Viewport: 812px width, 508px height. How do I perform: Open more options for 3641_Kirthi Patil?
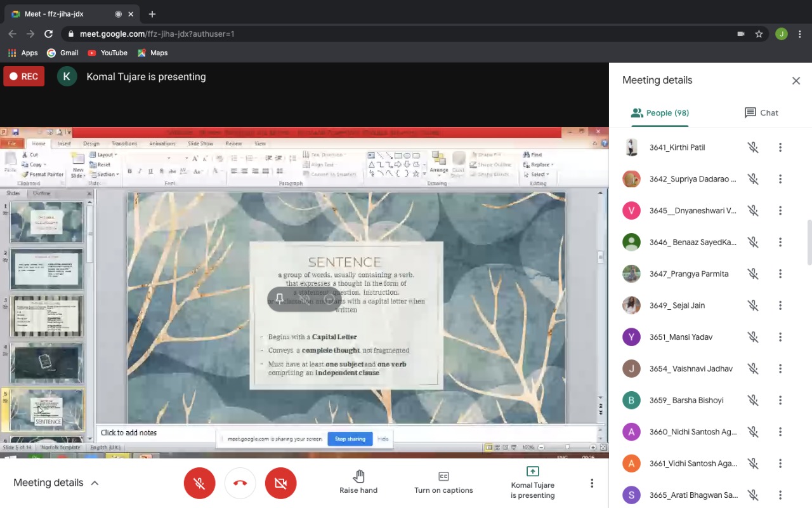coord(780,147)
